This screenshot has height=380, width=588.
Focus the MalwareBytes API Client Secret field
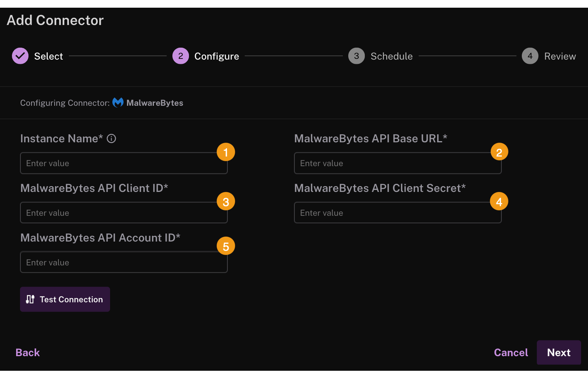click(x=398, y=213)
